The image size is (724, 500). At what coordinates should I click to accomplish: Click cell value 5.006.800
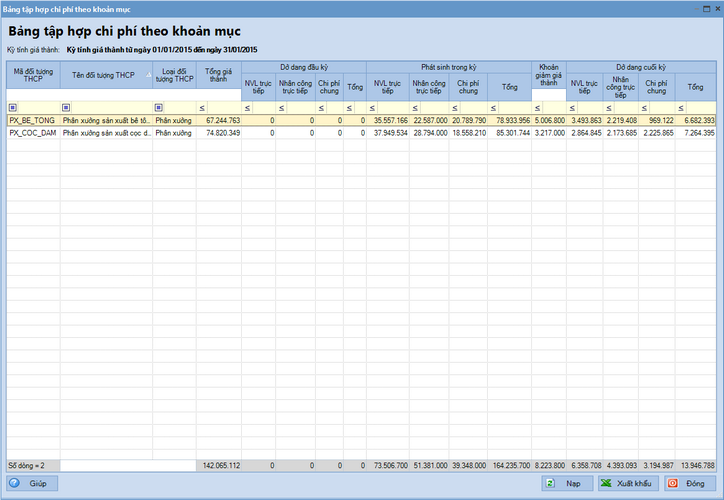[549, 120]
